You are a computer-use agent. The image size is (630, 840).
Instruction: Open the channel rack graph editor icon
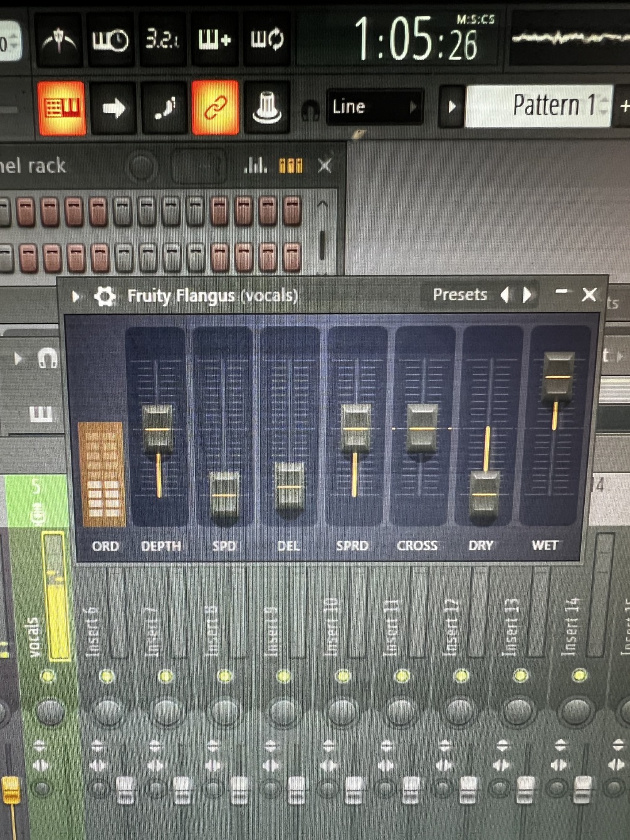point(255,165)
